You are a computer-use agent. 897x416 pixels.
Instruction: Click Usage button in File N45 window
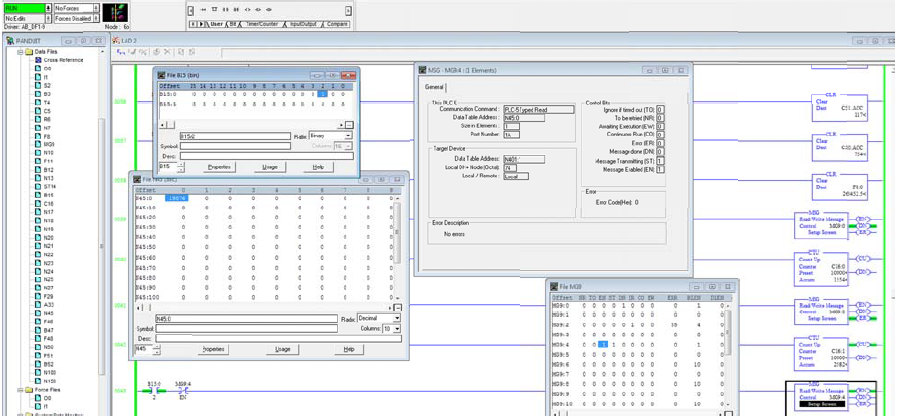282,349
